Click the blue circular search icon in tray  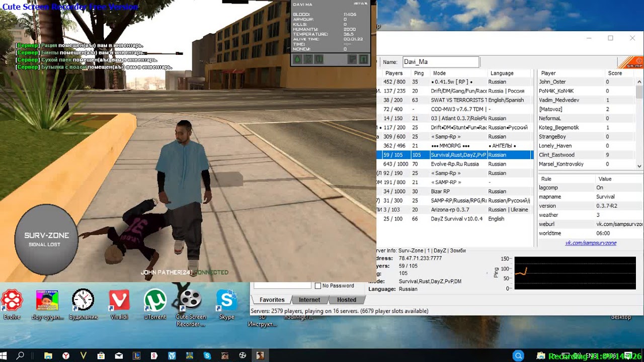(518, 355)
